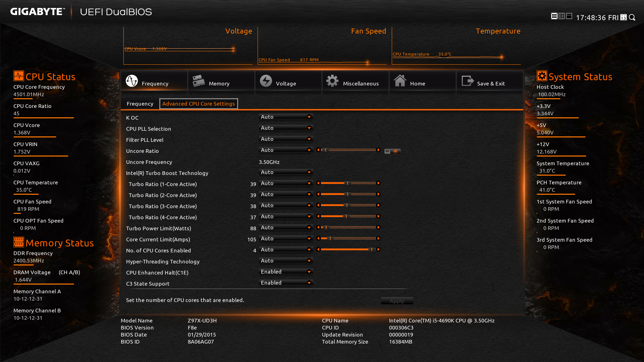The height and width of the screenshot is (362, 644).
Task: Click the CPU Fan Speed 817 RPM graph label
Action: pos(288,60)
